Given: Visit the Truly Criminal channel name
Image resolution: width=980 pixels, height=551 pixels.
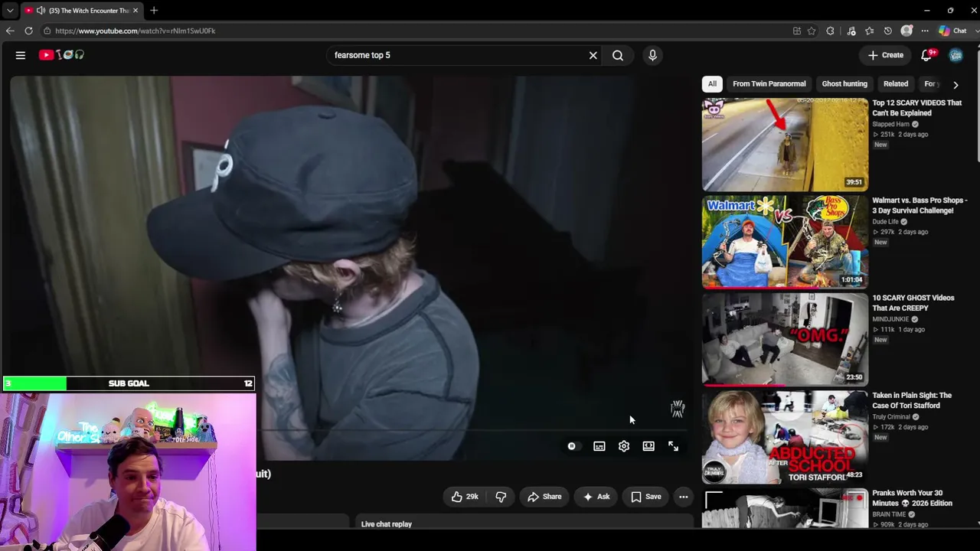Looking at the screenshot, I should click(x=891, y=417).
